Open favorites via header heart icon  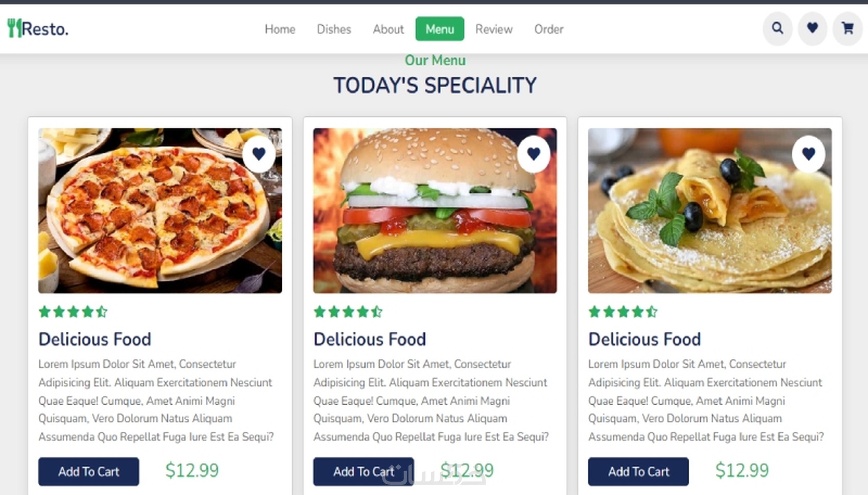pyautogui.click(x=812, y=29)
